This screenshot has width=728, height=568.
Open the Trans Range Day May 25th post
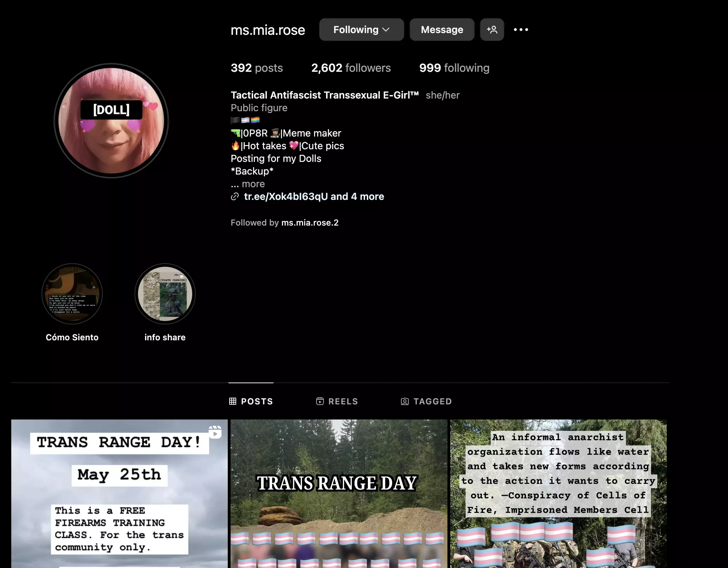119,493
